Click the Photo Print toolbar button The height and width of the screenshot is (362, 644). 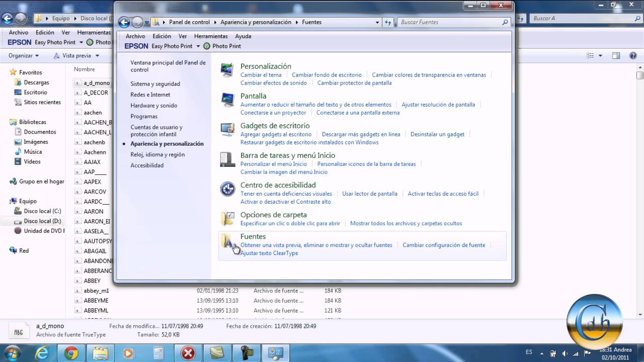pyautogui.click(x=222, y=46)
